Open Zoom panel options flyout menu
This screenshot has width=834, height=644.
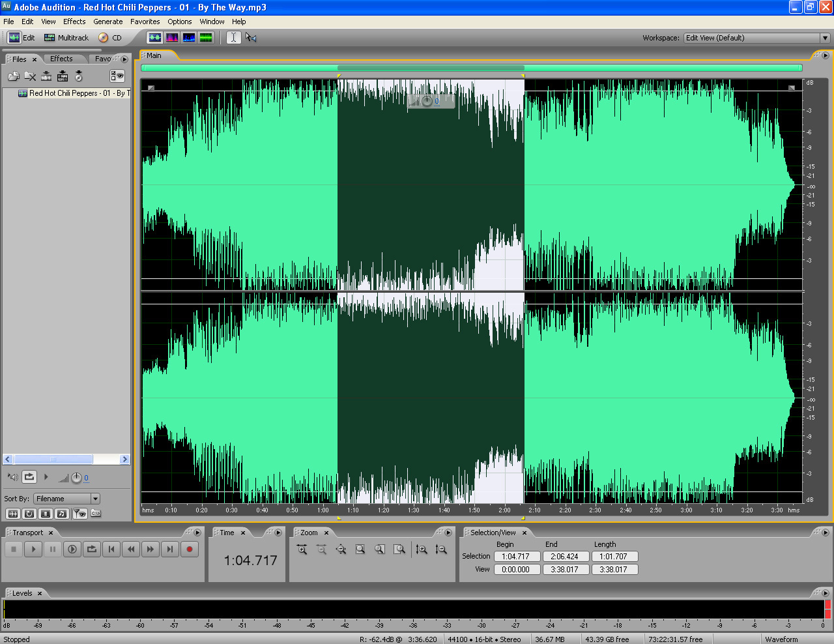448,533
